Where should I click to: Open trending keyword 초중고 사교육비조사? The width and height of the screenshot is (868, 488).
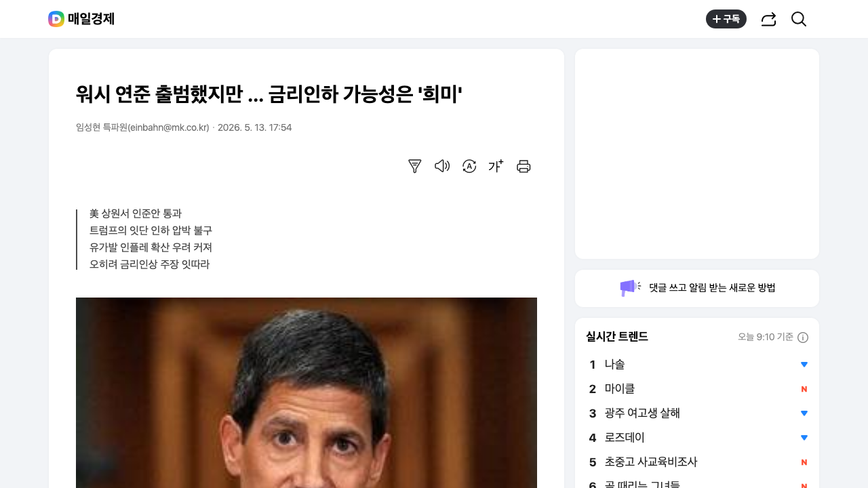pos(651,462)
